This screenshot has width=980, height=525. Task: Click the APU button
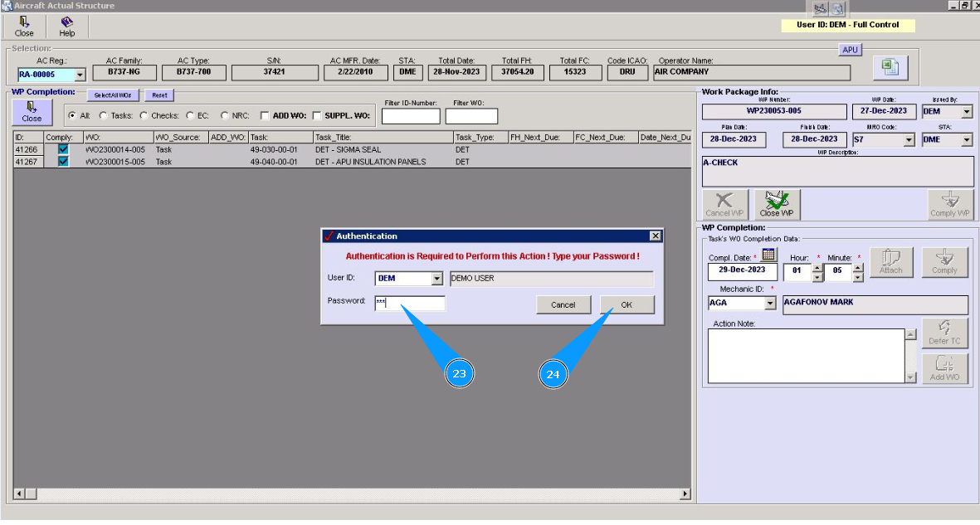(x=850, y=50)
